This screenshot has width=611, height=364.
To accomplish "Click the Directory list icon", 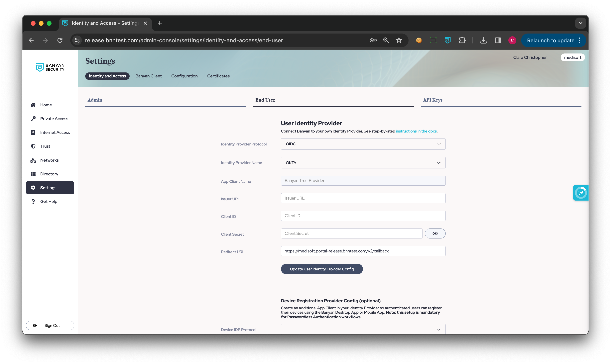I will pyautogui.click(x=33, y=174).
